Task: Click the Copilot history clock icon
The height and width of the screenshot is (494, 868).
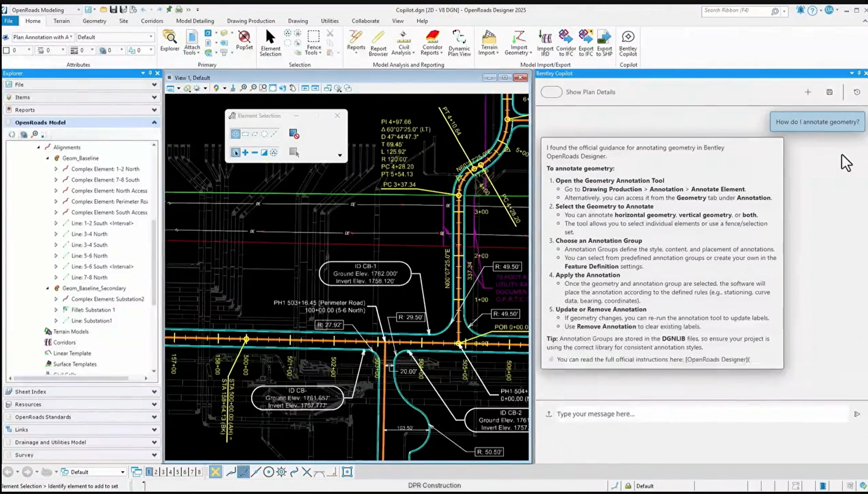Action: [x=857, y=92]
